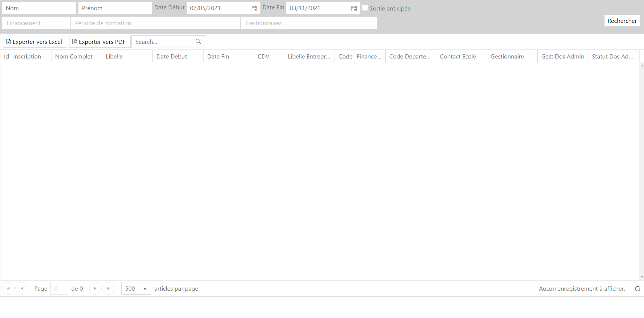Go to the next page
This screenshot has width=644, height=318.
coord(95,288)
